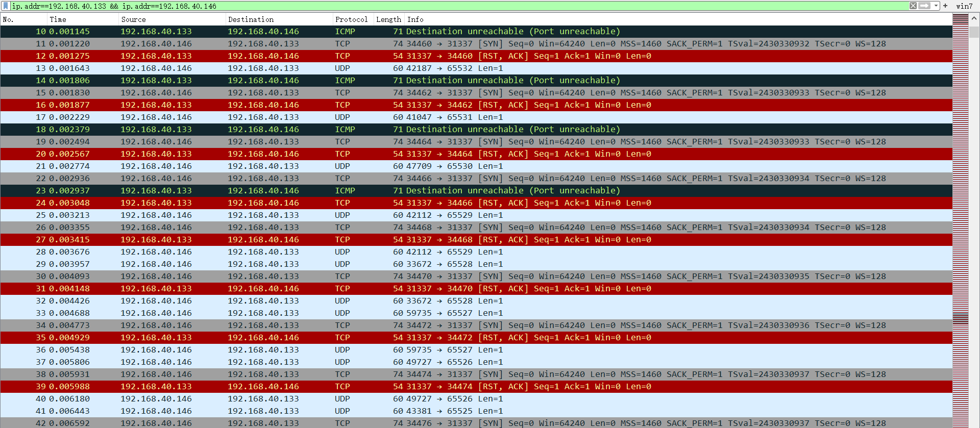
Task: Sort by the Length column header
Action: click(389, 19)
